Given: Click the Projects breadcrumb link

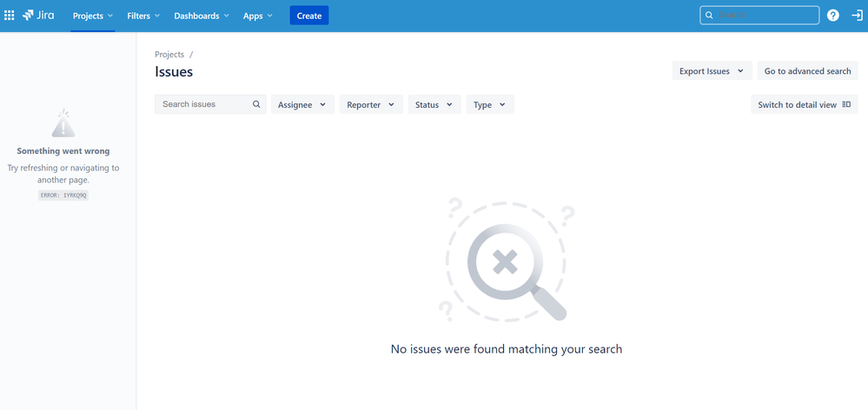Looking at the screenshot, I should click(x=169, y=54).
